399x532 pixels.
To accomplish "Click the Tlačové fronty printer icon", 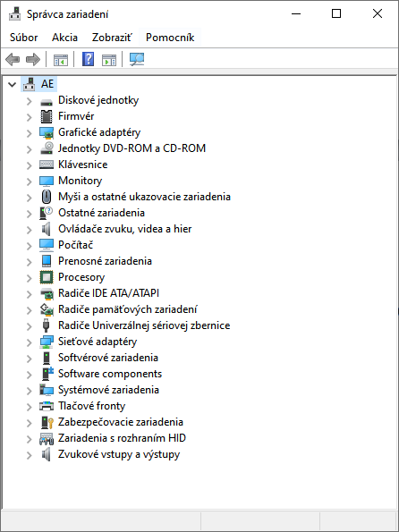I will [x=47, y=406].
